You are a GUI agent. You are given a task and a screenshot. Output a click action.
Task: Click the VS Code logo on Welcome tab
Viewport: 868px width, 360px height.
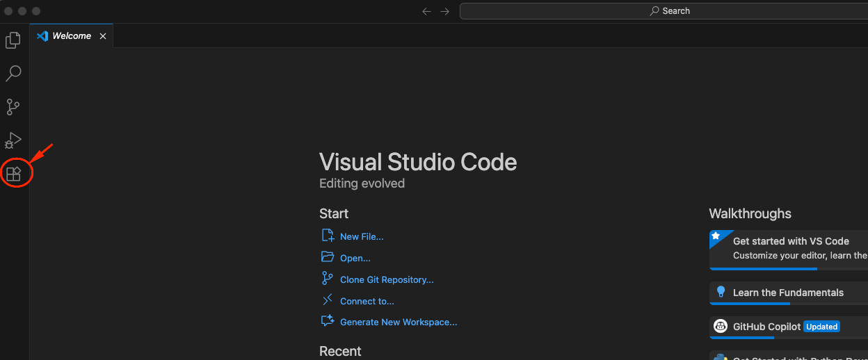tap(42, 35)
